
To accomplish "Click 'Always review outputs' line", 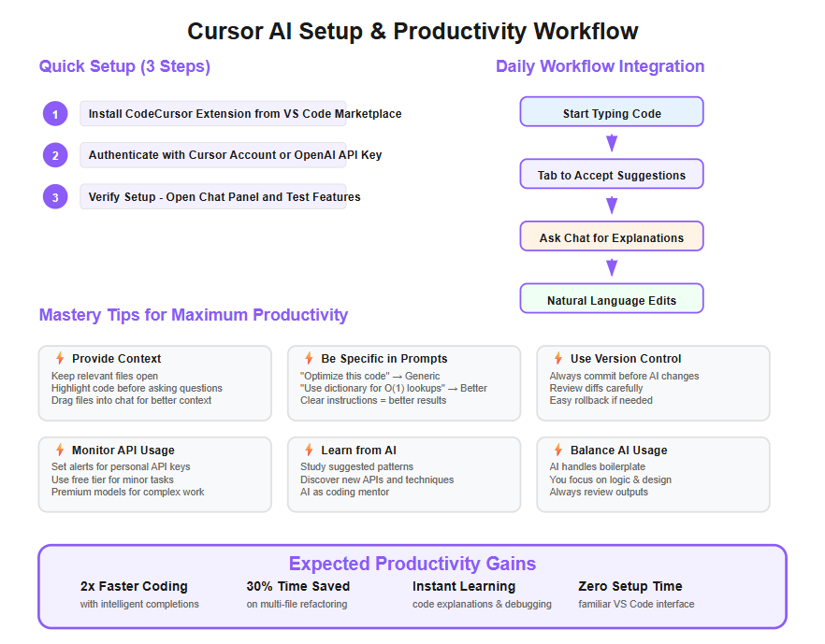I will pyautogui.click(x=599, y=492).
